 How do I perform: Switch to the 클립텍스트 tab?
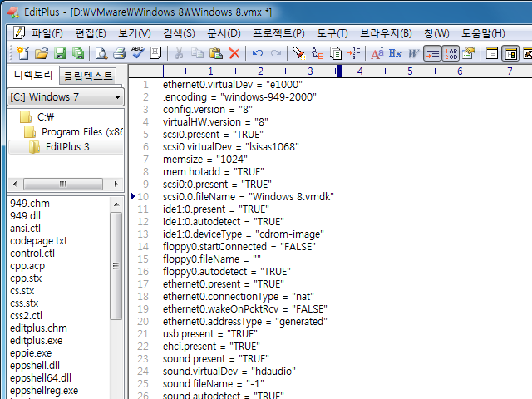(88, 76)
